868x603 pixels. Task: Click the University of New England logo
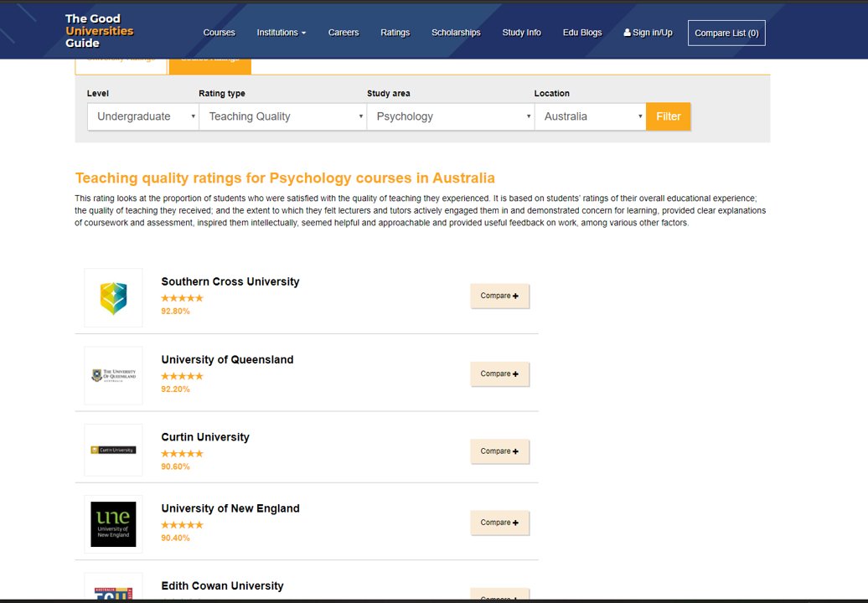click(x=113, y=524)
